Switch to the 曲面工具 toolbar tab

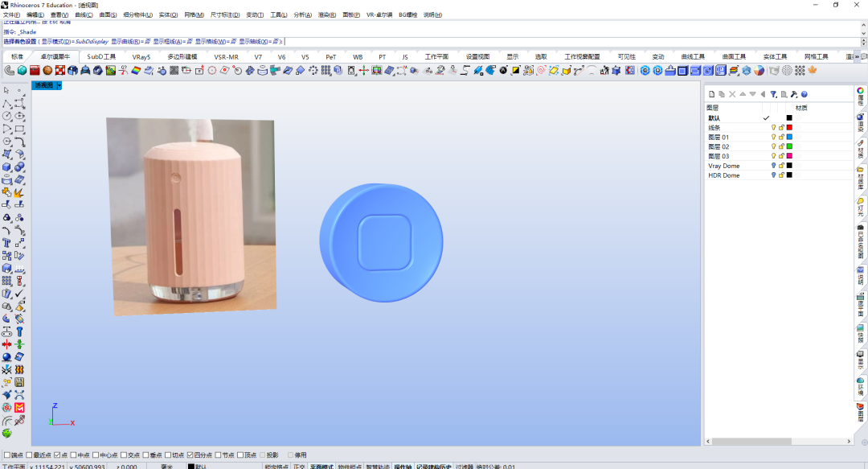734,56
